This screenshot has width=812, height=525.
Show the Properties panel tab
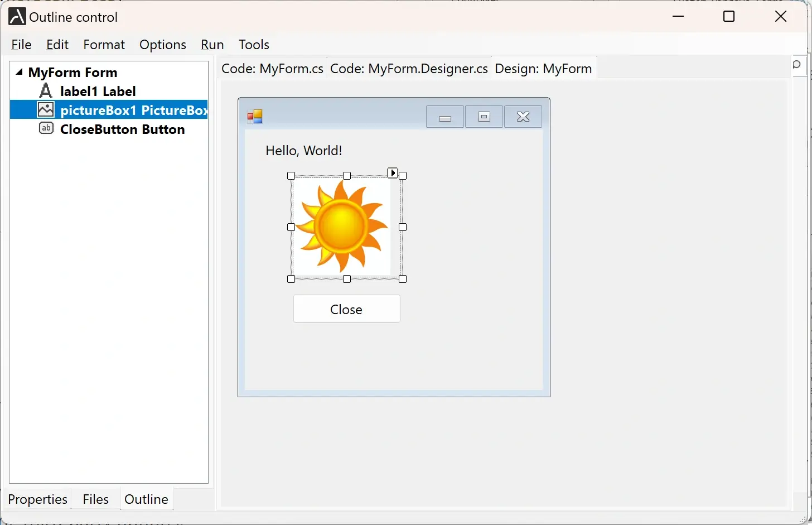(38, 499)
